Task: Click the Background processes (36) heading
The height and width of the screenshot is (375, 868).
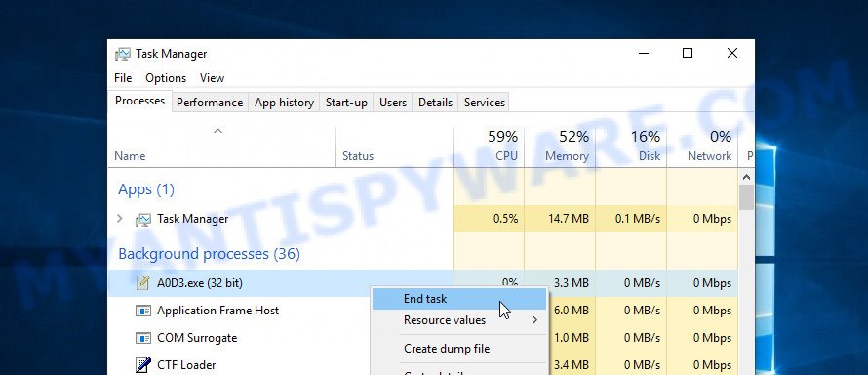Action: coord(210,254)
